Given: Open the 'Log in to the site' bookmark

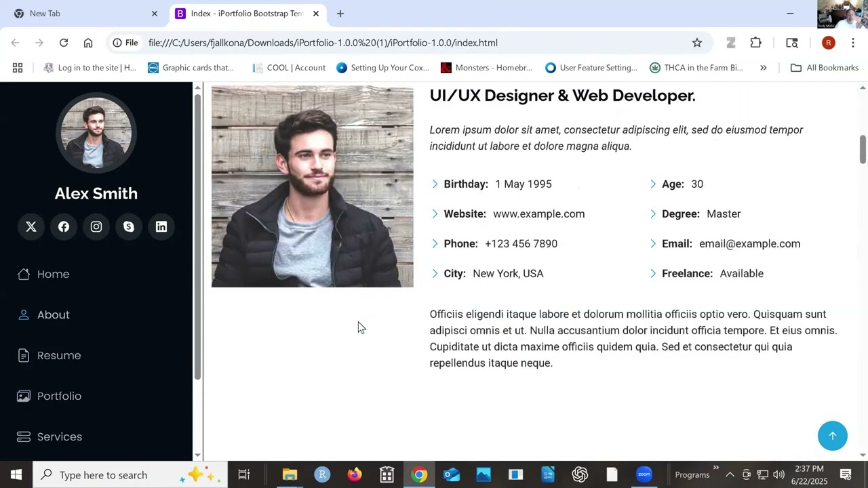Looking at the screenshot, I should click(90, 68).
